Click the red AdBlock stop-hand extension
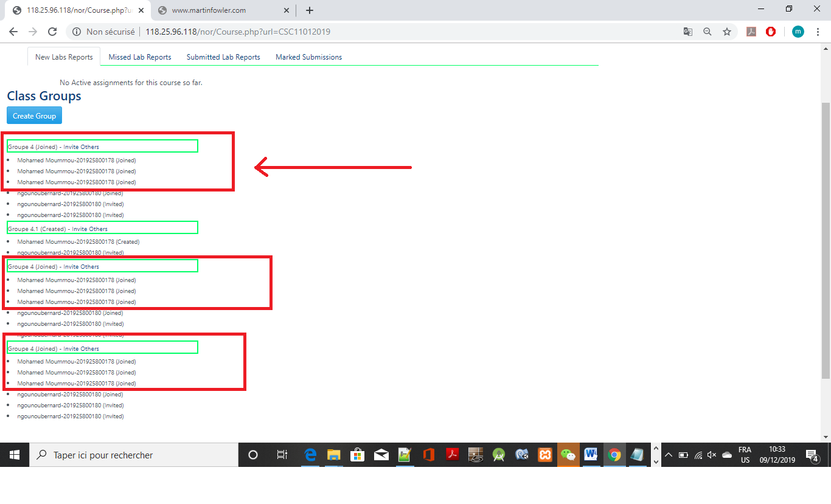Image resolution: width=831 pixels, height=504 pixels. coord(771,32)
